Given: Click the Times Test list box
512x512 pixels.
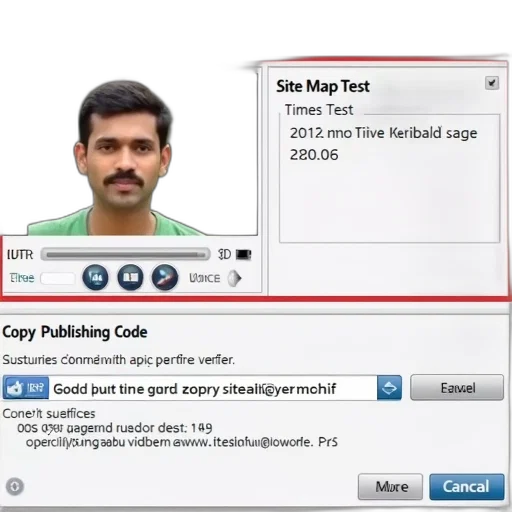Looking at the screenshot, I should coord(389,179).
